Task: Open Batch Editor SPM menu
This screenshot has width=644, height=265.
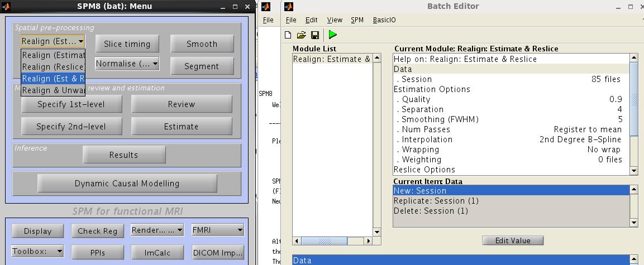Action: point(357,20)
